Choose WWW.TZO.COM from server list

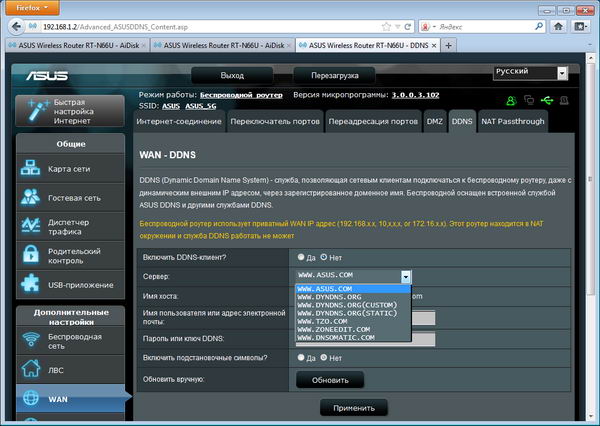click(x=353, y=321)
